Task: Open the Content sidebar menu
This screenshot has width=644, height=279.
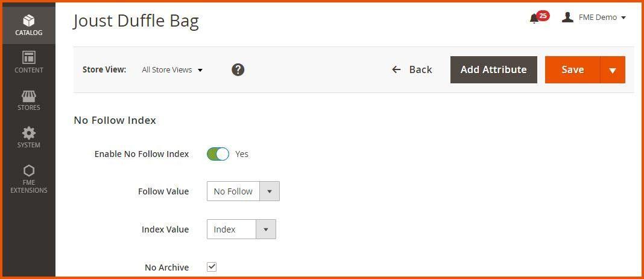Action: [28, 63]
